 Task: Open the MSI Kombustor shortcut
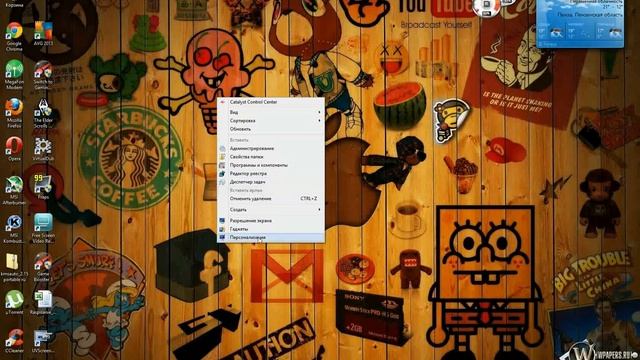14,229
